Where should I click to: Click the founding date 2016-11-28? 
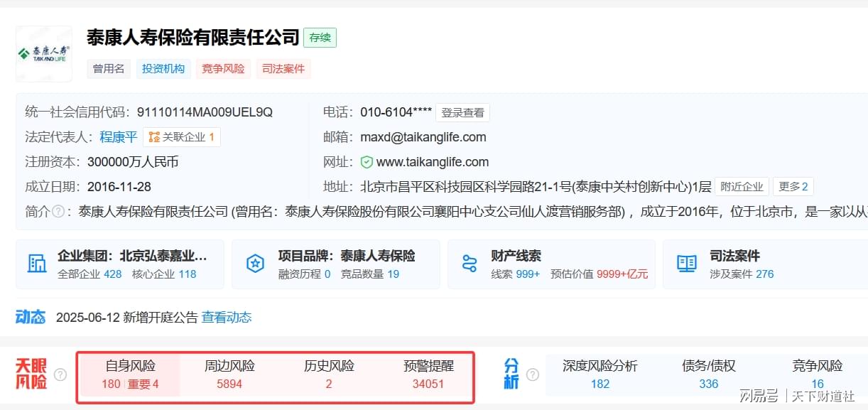(x=119, y=187)
